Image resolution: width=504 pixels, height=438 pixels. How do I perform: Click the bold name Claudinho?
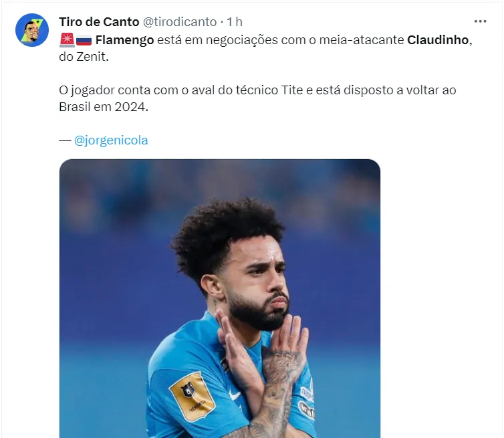click(x=438, y=40)
